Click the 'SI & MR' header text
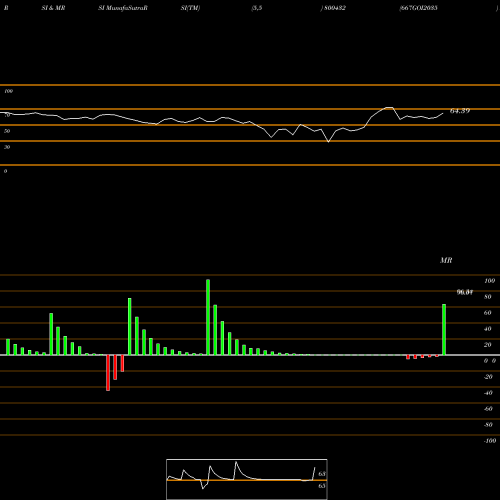Image resolution: width=500 pixels, height=500 pixels. (53, 8)
